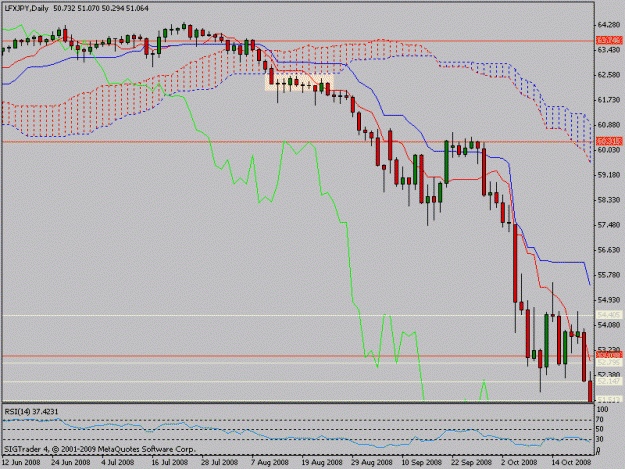
Task: Click the red price tag above 63.430
Action: (x=609, y=40)
